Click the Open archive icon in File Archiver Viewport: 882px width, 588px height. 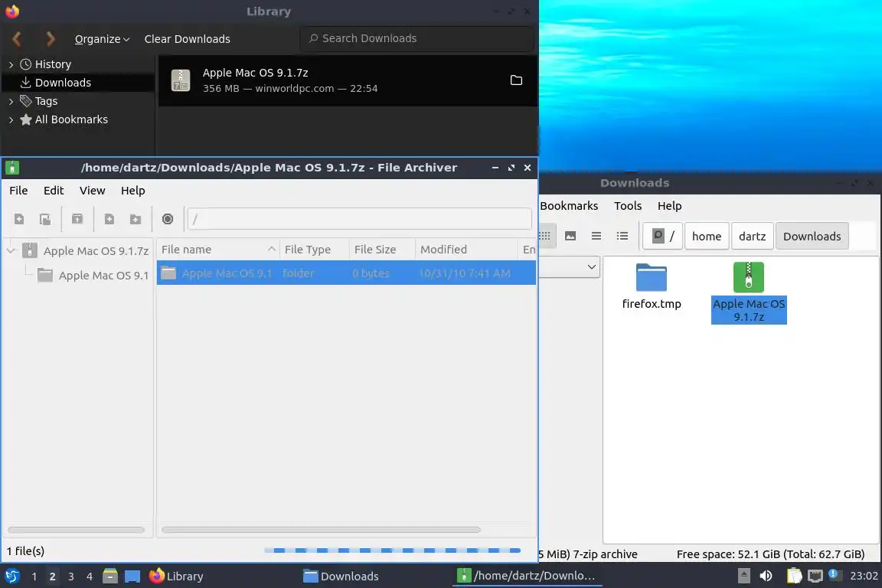coord(46,220)
